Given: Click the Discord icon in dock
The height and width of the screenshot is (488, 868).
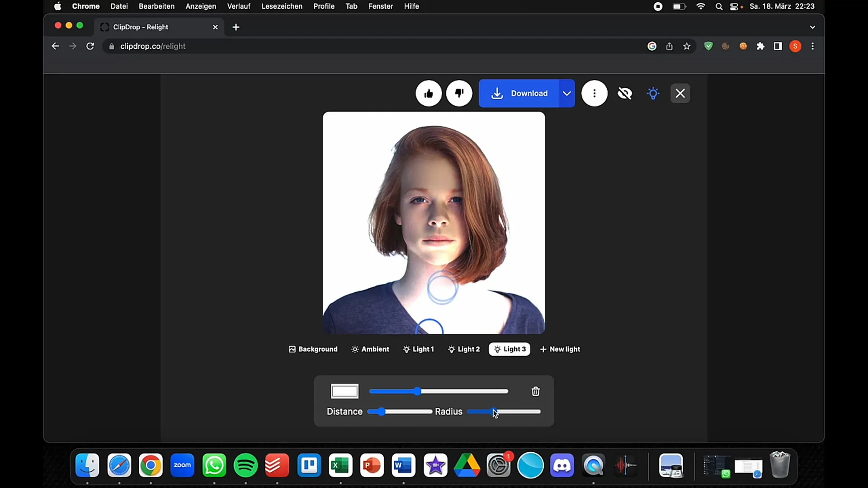Looking at the screenshot, I should [562, 465].
